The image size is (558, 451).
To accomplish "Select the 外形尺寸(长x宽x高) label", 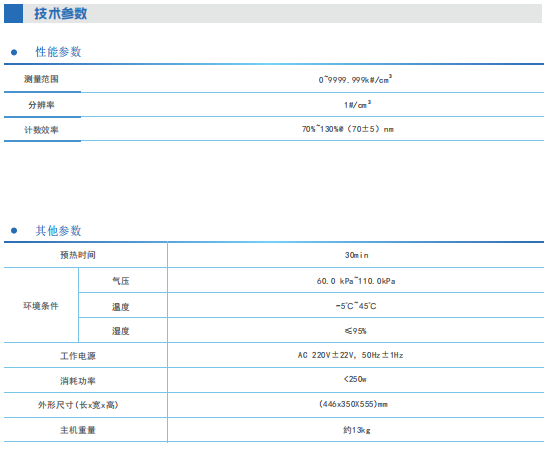I will pyautogui.click(x=78, y=405).
